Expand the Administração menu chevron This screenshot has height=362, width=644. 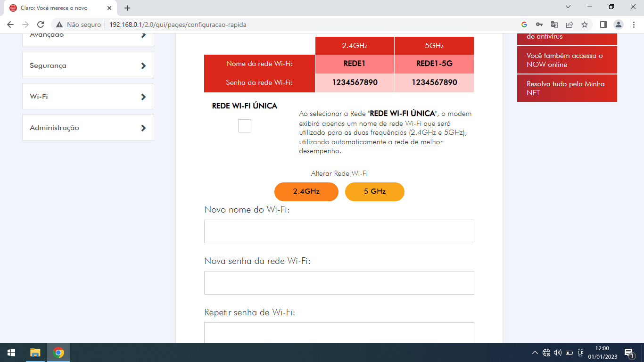(143, 128)
